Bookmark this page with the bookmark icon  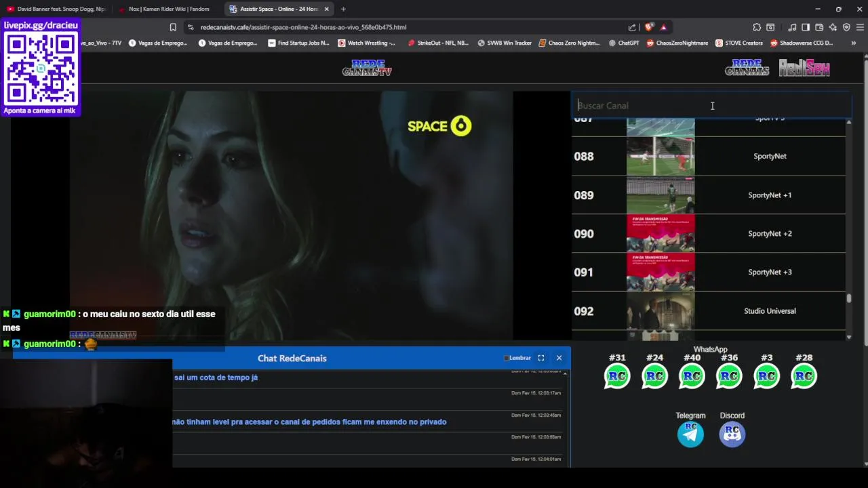(x=173, y=27)
